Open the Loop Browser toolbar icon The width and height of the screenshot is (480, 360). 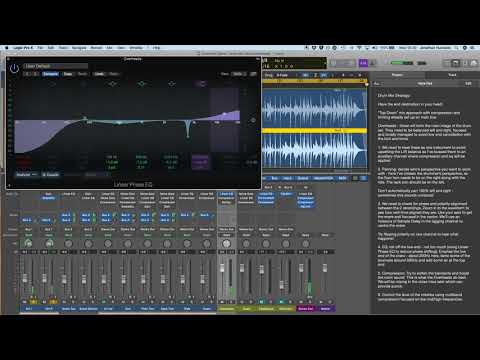tap(465, 63)
